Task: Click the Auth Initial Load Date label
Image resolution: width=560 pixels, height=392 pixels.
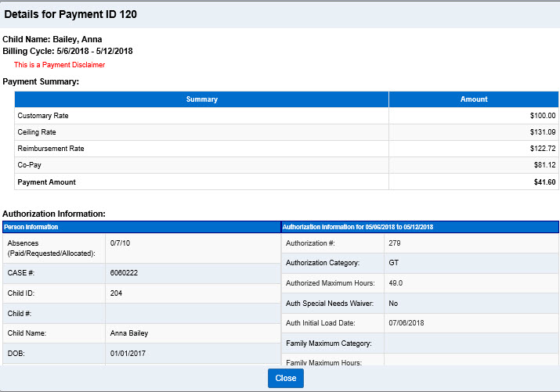Action: [320, 323]
